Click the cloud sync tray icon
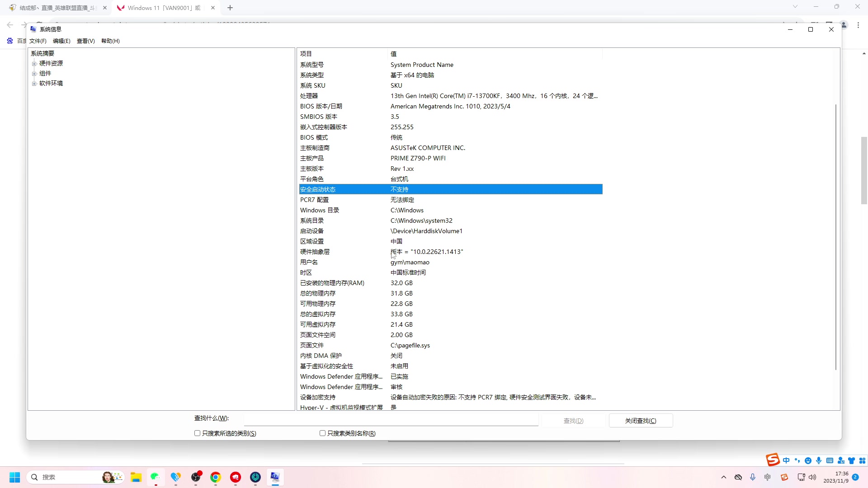The height and width of the screenshot is (488, 868). pos(738,477)
